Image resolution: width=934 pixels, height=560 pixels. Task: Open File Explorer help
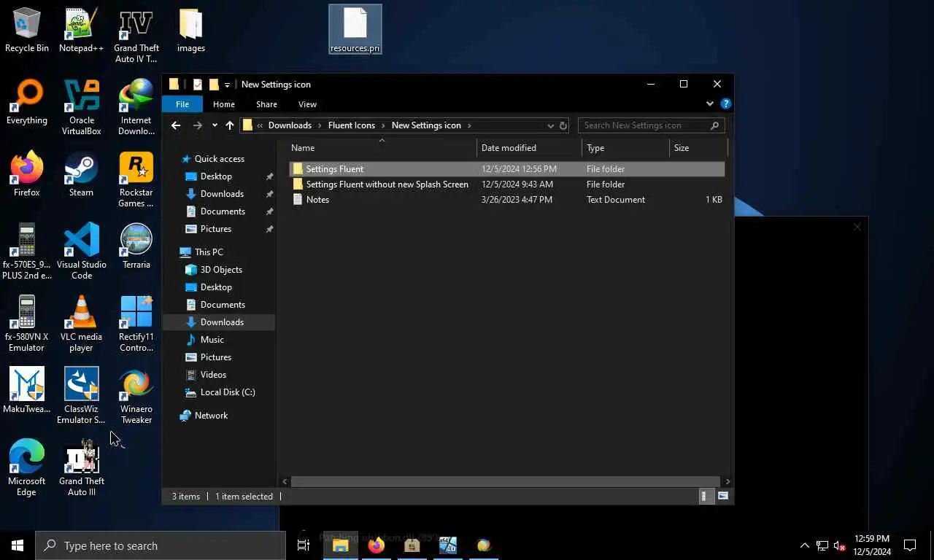point(725,104)
